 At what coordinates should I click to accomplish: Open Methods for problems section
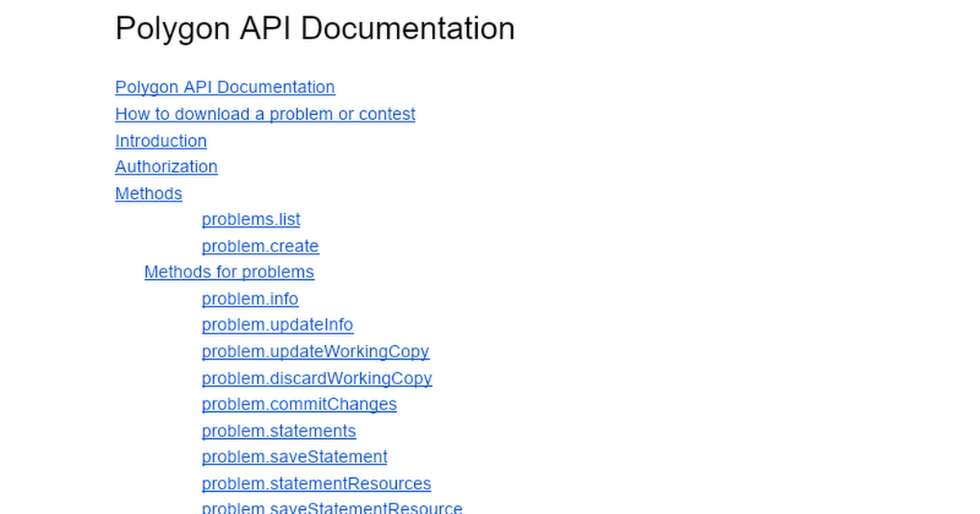coord(229,273)
